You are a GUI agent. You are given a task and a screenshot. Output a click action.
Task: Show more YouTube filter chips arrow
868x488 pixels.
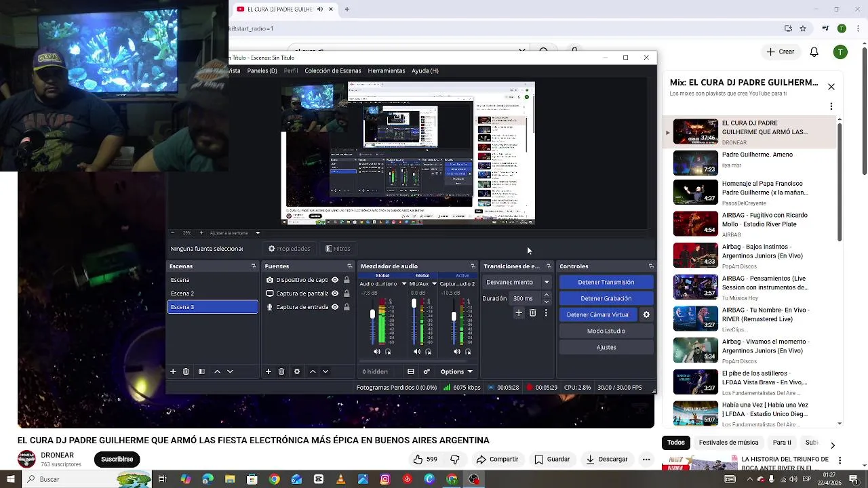tap(833, 445)
